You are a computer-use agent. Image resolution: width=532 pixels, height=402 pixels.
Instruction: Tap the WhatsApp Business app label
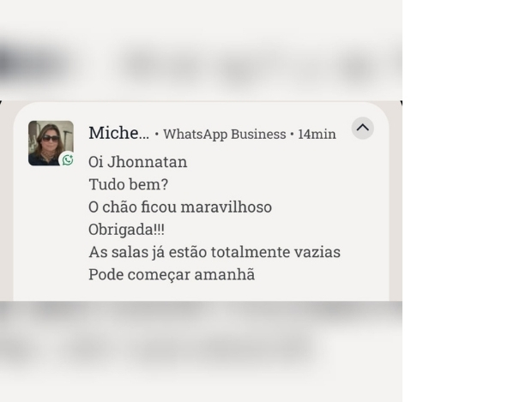(224, 135)
